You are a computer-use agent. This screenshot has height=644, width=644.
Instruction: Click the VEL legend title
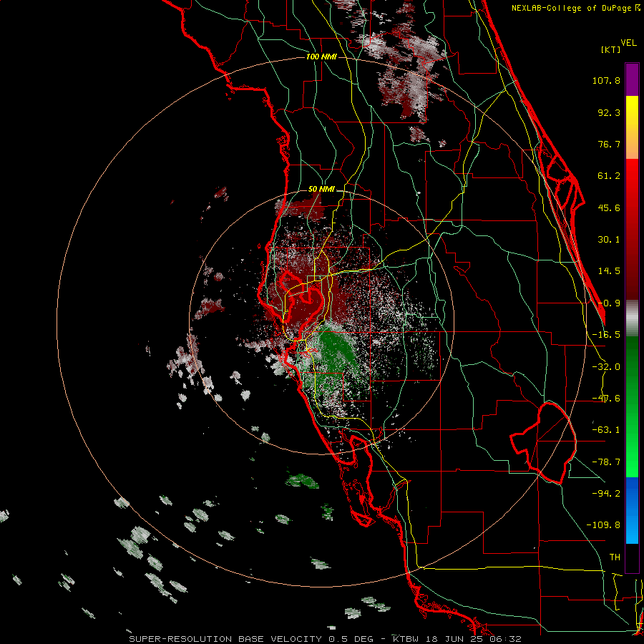click(628, 43)
